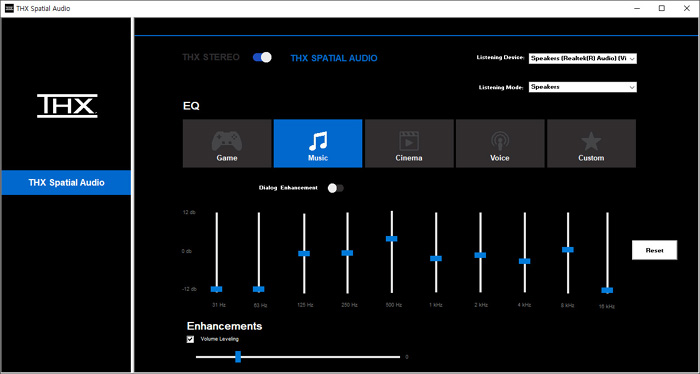Open the THX Spatial Audio sidebar tab
The height and width of the screenshot is (374, 700).
pyautogui.click(x=66, y=183)
